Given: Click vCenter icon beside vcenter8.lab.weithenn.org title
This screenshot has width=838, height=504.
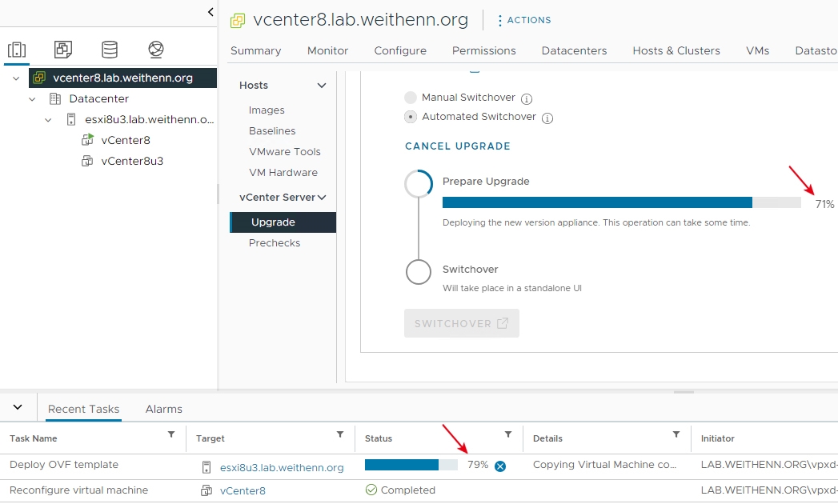Looking at the screenshot, I should pyautogui.click(x=237, y=21).
